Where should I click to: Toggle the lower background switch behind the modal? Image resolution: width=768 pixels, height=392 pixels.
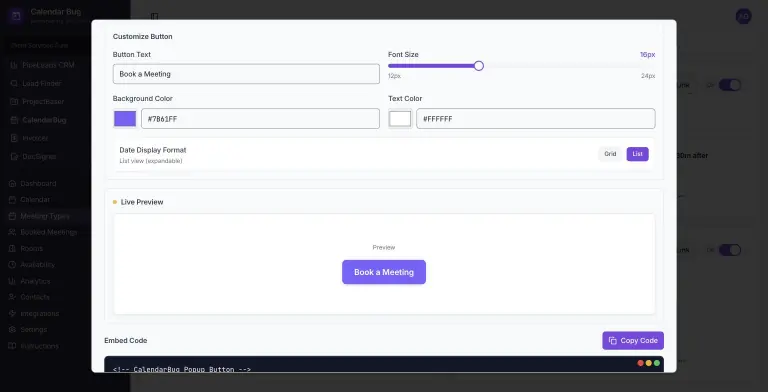coord(730,250)
